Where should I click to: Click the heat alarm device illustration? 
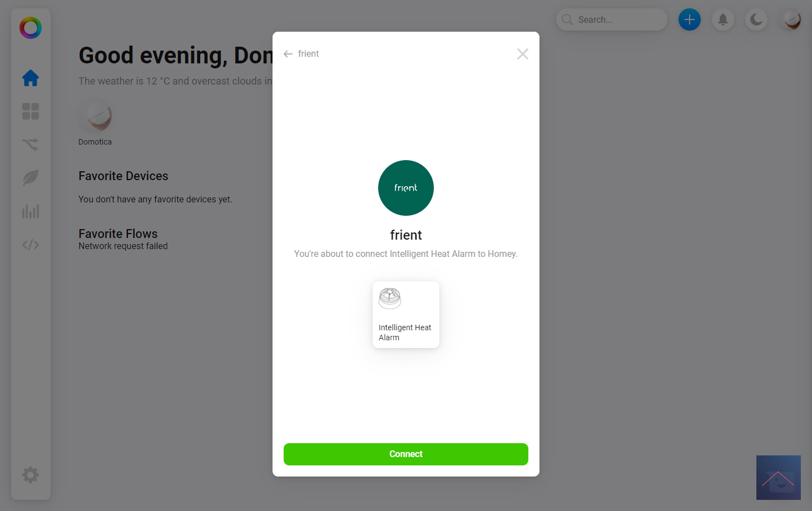[x=390, y=299]
